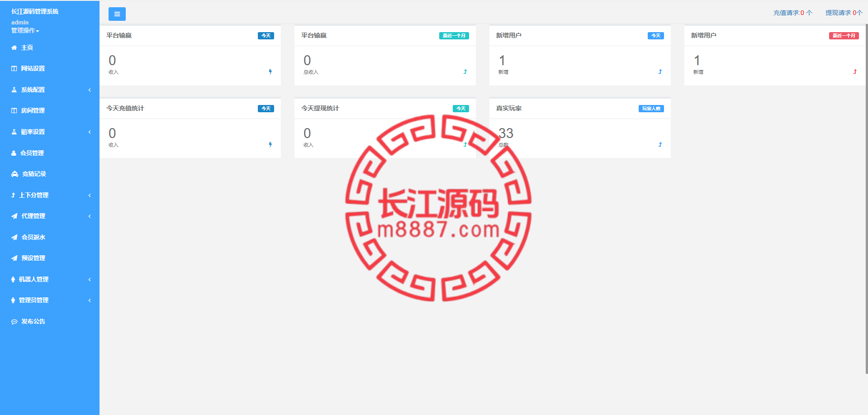Image resolution: width=868 pixels, height=415 pixels.
Task: Click the 玩家人数 badge on 真实玩家 card
Action: 651,108
